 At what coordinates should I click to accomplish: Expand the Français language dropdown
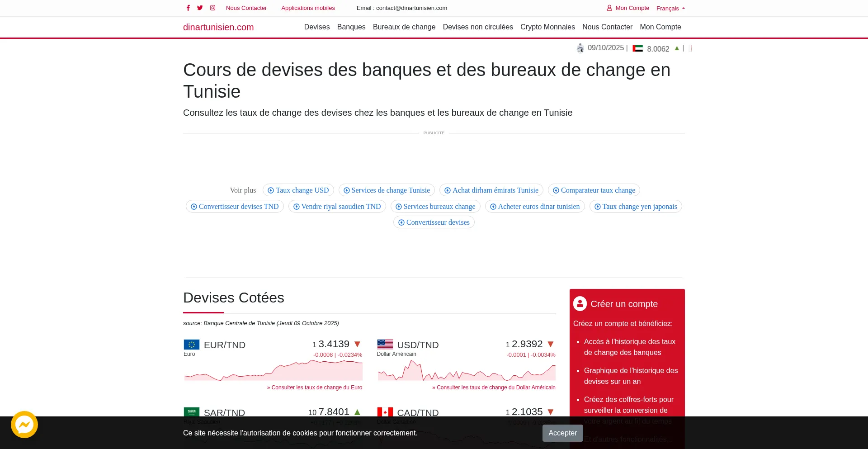click(670, 8)
